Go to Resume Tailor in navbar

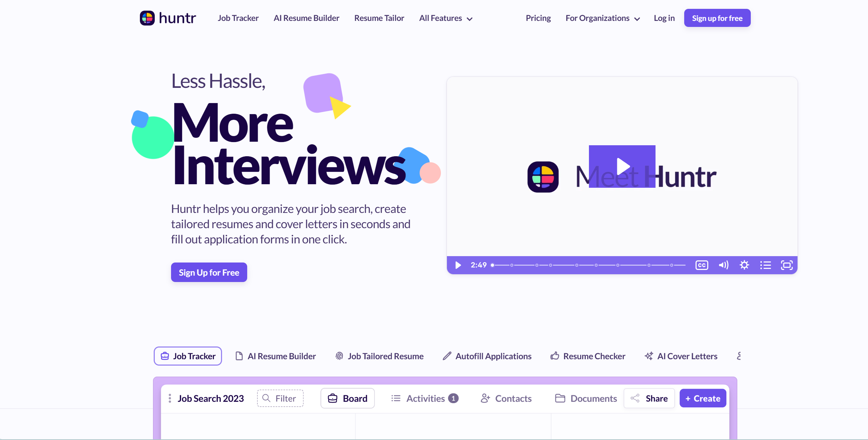[379, 18]
